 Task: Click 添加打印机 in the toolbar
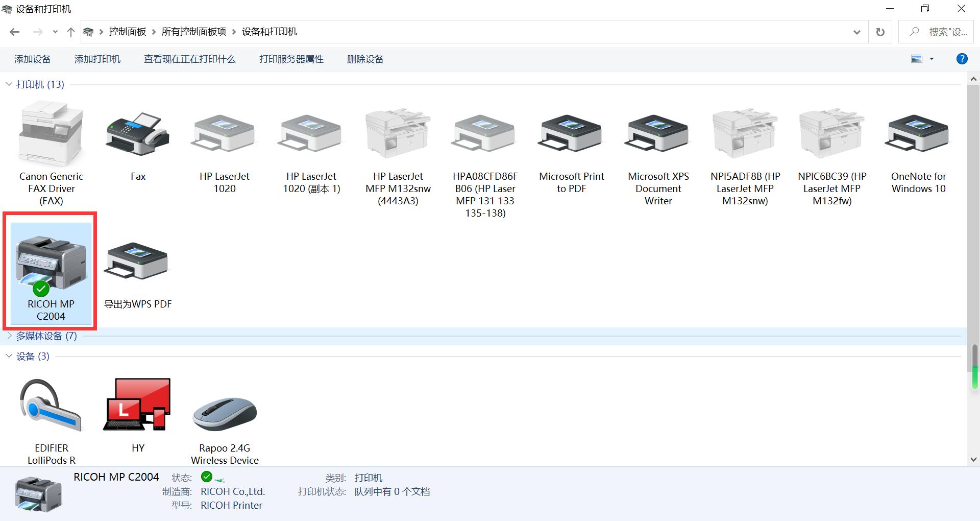pos(97,59)
